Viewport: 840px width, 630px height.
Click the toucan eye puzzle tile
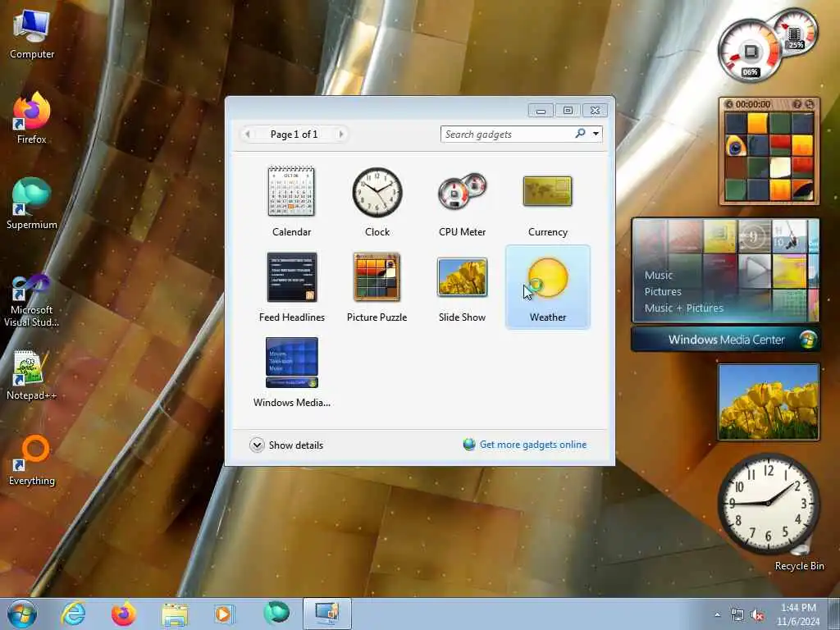pos(736,146)
